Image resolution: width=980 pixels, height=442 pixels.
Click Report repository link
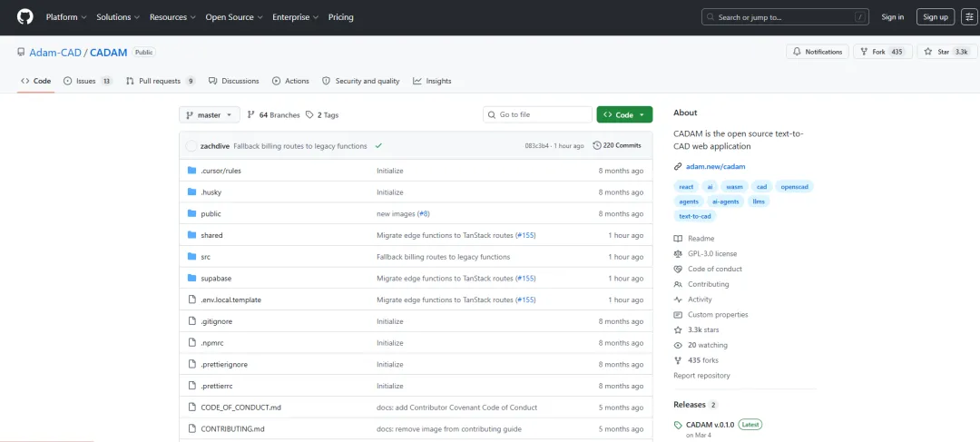[x=701, y=376]
